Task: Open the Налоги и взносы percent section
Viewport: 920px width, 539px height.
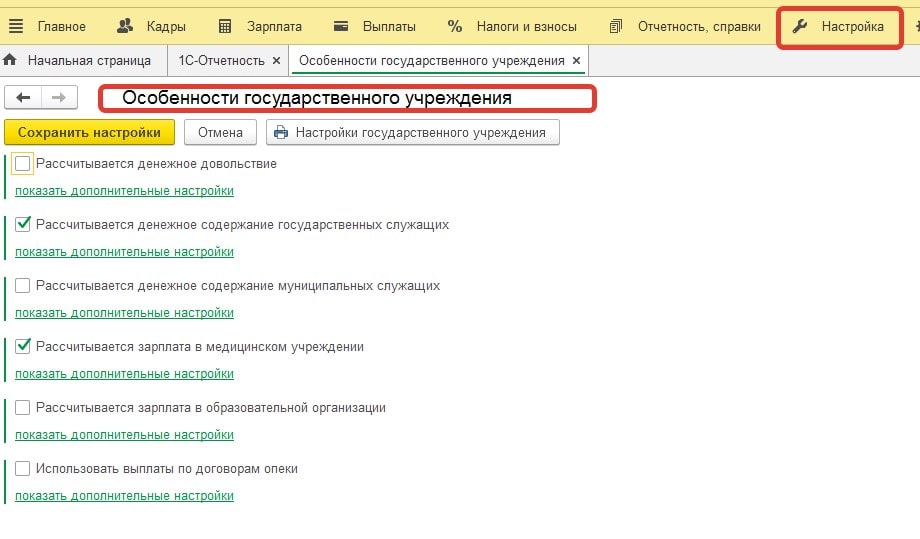Action: [455, 26]
